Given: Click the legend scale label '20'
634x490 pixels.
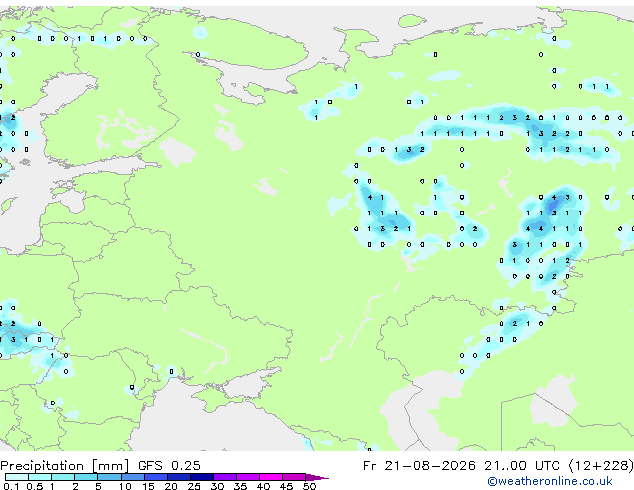Looking at the screenshot, I should (171, 486).
